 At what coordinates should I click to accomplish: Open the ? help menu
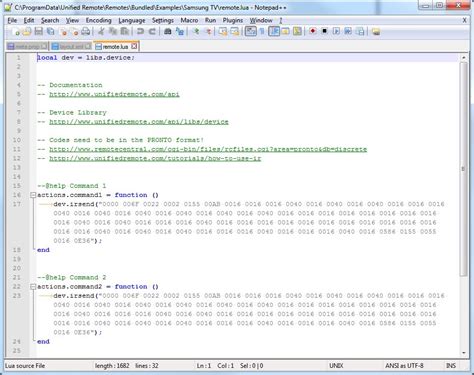[281, 20]
